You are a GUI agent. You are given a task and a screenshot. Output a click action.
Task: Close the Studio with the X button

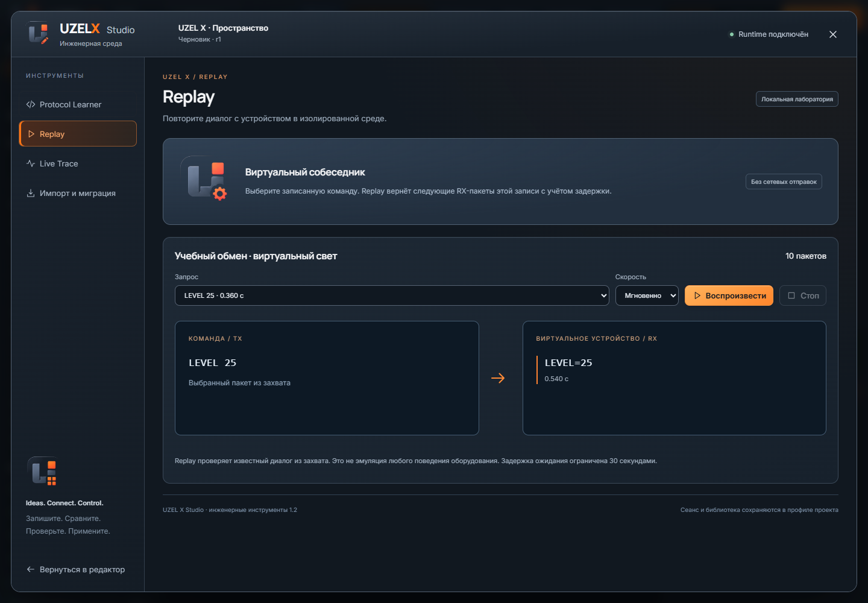[833, 34]
